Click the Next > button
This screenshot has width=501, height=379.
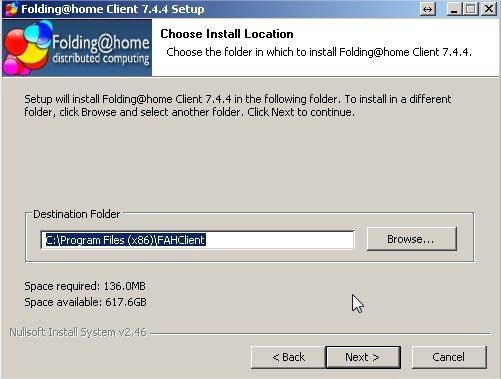click(x=363, y=357)
